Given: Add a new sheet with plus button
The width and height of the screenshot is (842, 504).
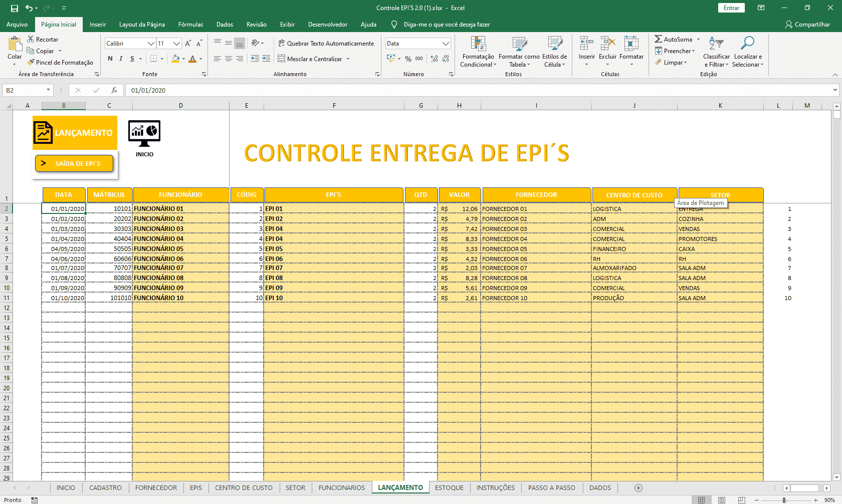Looking at the screenshot, I should tap(639, 487).
